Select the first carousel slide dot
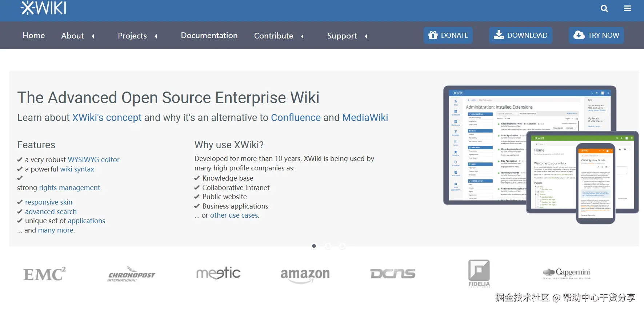Viewport: 644px width, 311px height. click(x=314, y=246)
